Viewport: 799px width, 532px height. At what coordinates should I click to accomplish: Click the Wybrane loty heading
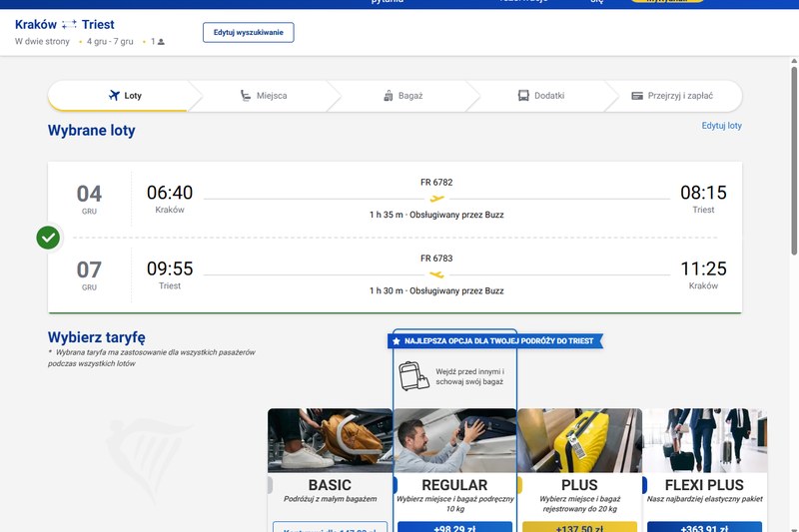pos(92,131)
